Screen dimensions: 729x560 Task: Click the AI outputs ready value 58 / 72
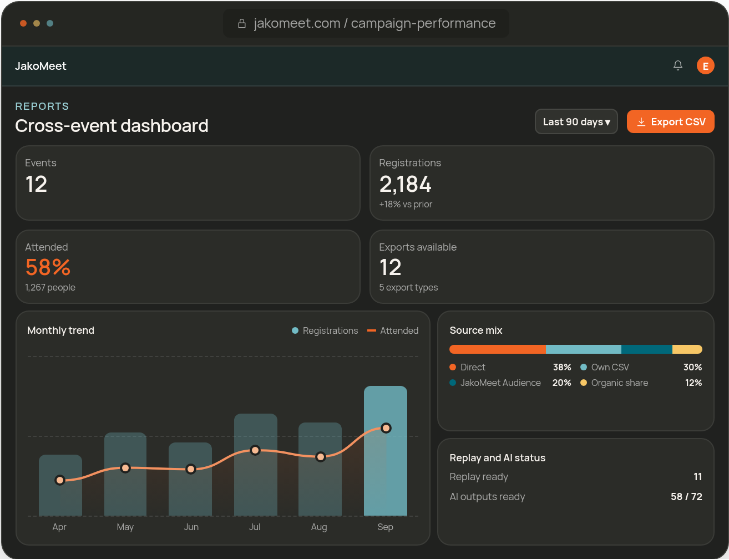click(x=686, y=497)
